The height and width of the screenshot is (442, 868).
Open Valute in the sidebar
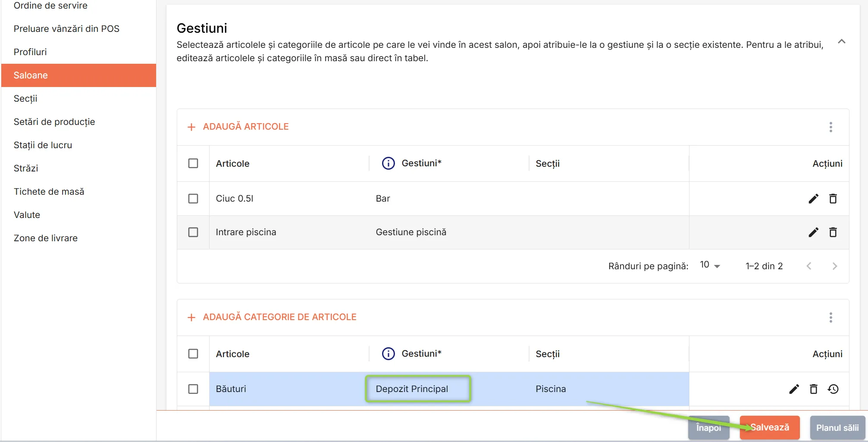click(x=78, y=215)
